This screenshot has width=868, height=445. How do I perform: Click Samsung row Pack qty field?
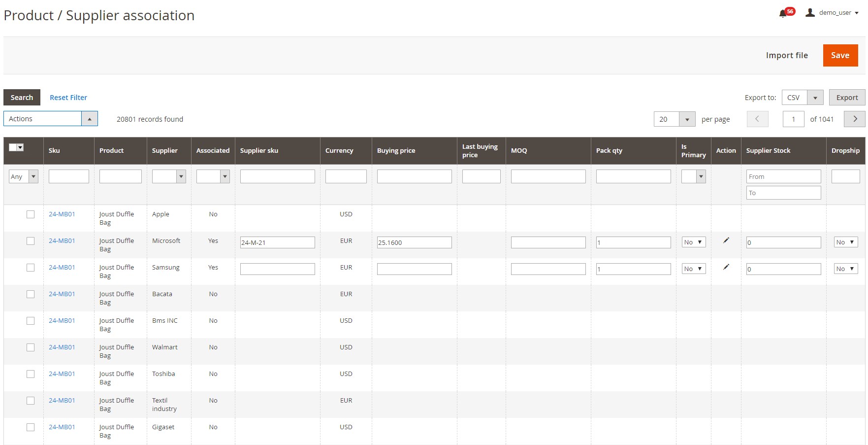634,269
